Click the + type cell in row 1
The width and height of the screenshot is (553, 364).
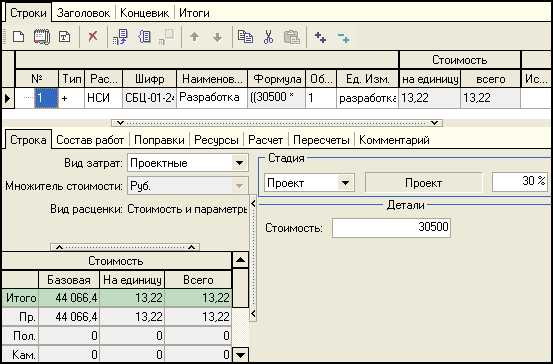tap(72, 98)
